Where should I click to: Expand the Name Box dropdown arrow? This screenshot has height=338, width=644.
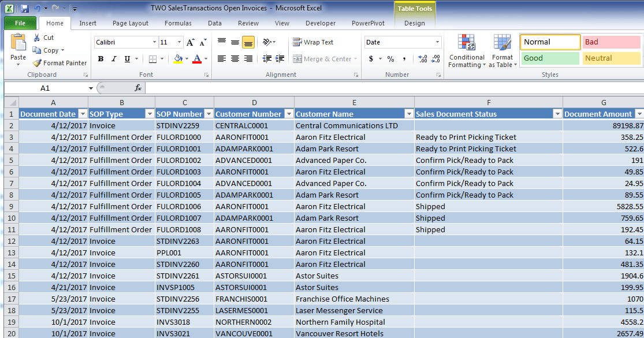91,88
